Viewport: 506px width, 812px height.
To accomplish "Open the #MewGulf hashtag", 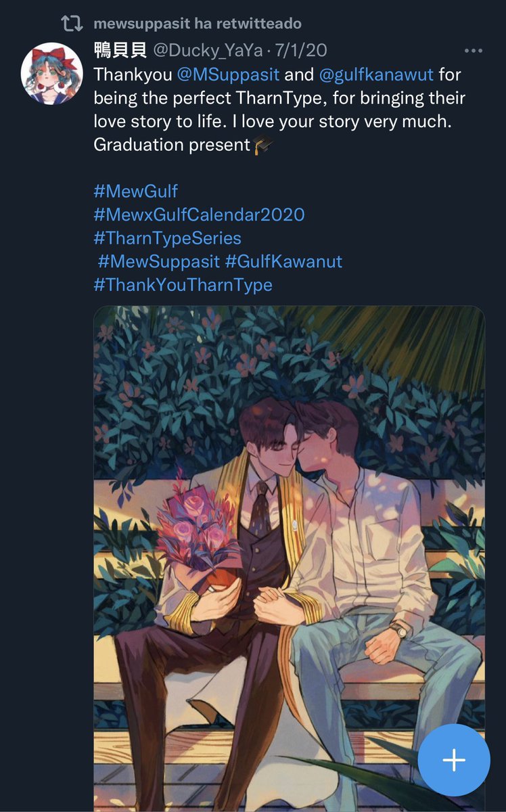I will (136, 191).
